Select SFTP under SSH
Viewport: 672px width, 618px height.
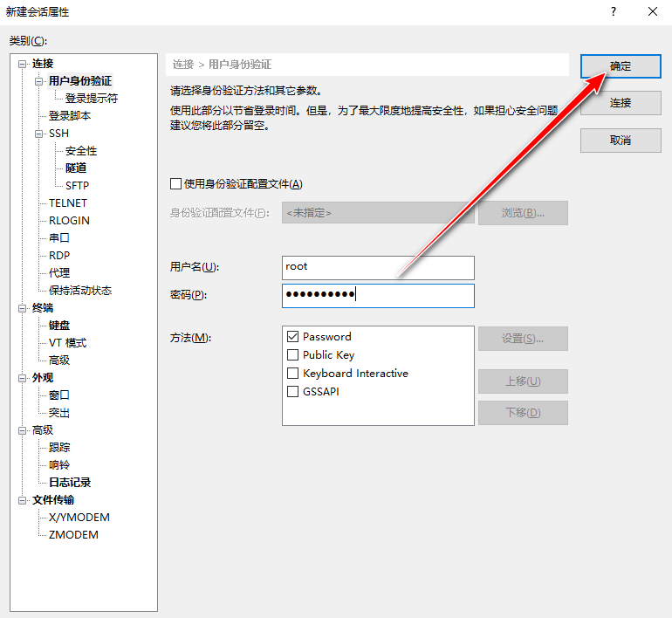[77, 186]
